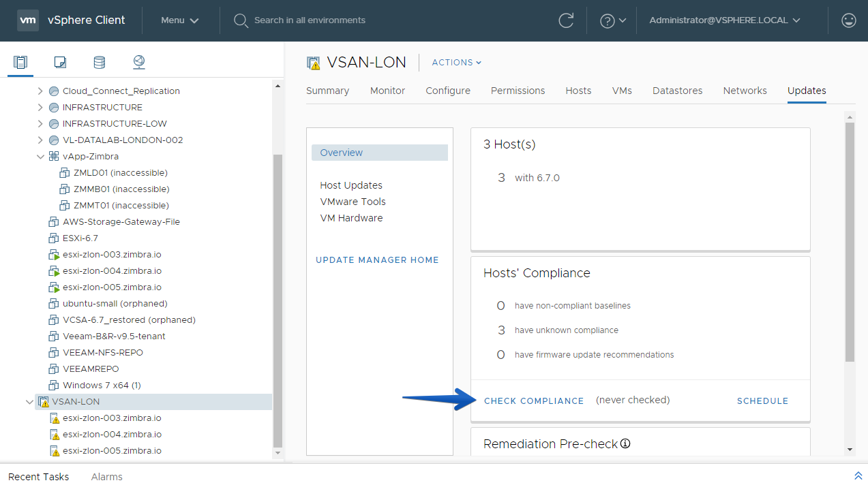Image resolution: width=868 pixels, height=485 pixels.
Task: Select ZMMB01 (inaccessible) in tree
Action: click(121, 189)
